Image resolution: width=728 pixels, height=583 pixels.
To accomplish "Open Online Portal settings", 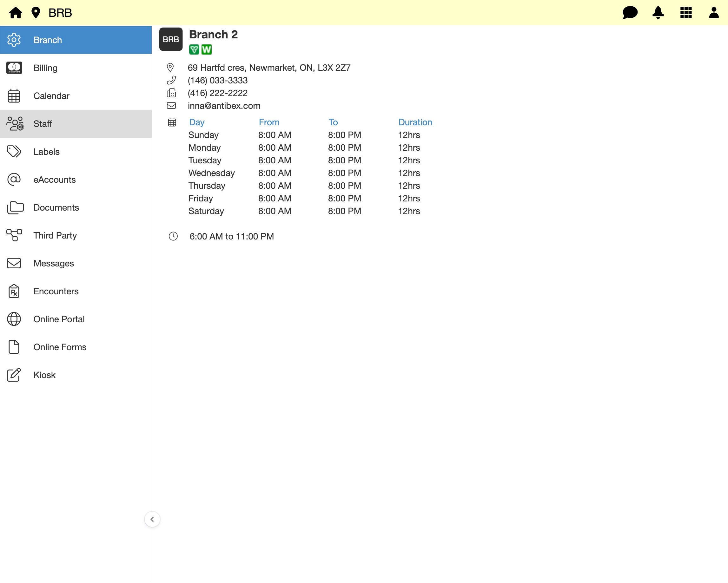I will tap(59, 319).
